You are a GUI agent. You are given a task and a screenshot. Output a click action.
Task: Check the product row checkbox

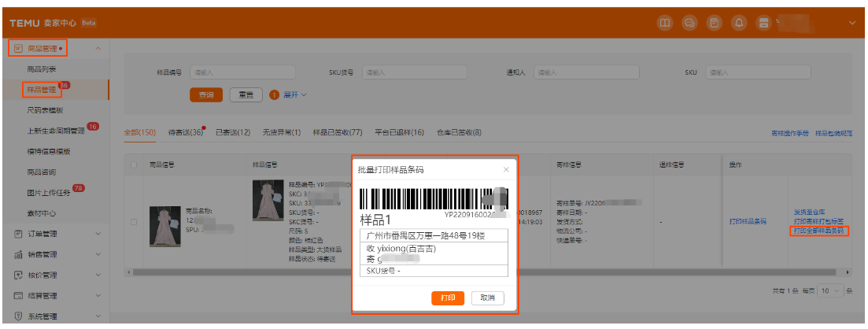134,221
